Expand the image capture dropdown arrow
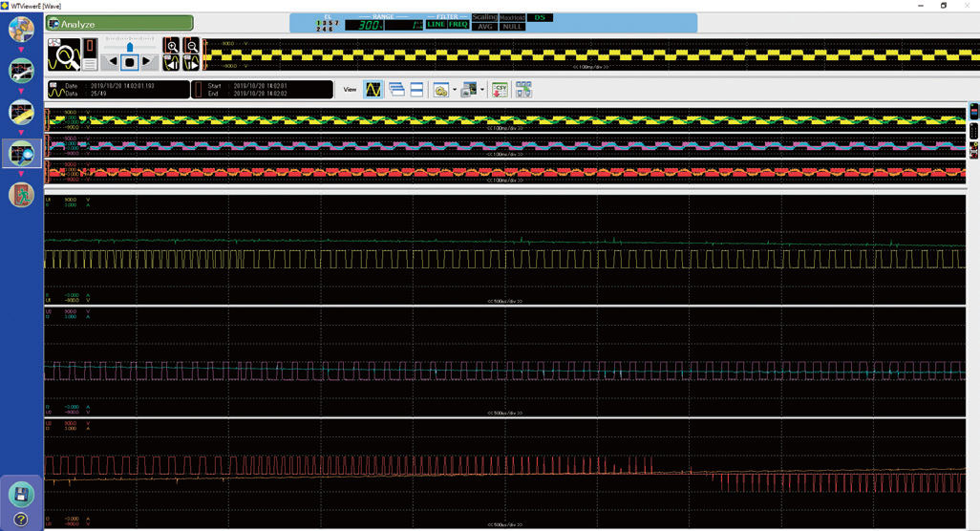 [x=482, y=90]
